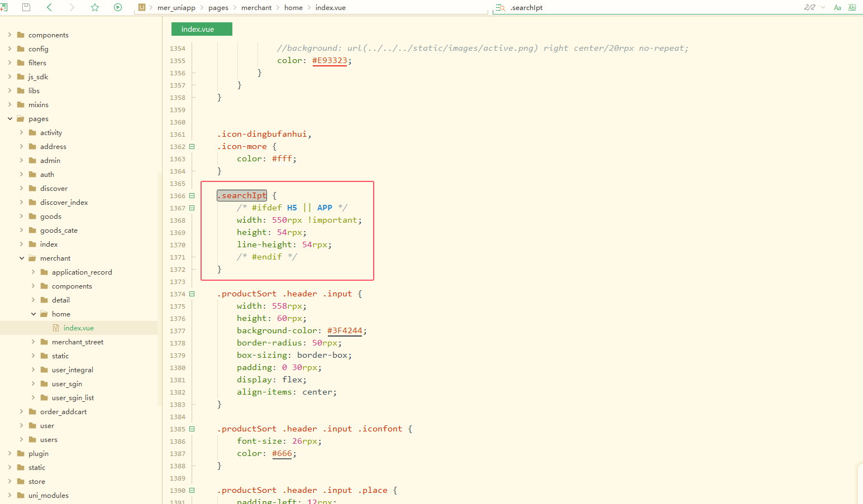Click the project icon in breadcrumb
The image size is (863, 504).
(x=142, y=7)
